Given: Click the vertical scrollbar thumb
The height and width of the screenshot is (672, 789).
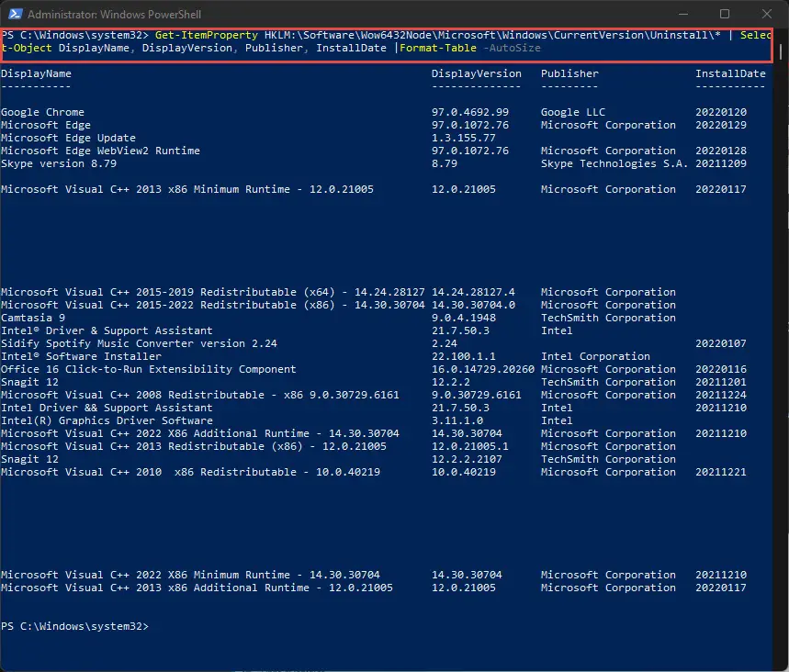Looking at the screenshot, I should [781, 51].
